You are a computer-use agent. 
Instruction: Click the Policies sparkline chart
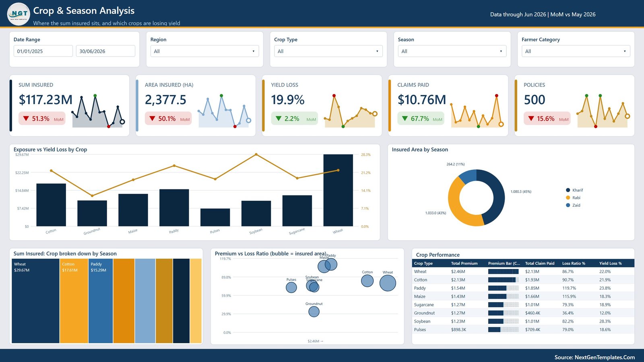[x=603, y=111]
